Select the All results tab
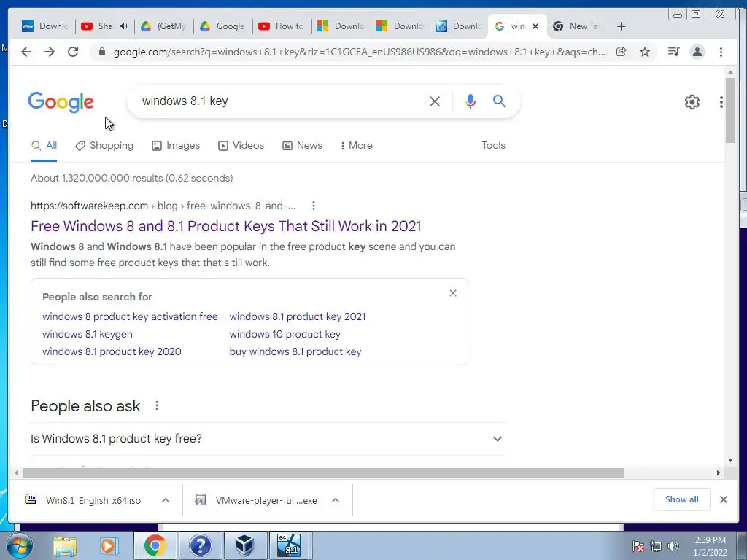747x560 pixels. (x=44, y=146)
